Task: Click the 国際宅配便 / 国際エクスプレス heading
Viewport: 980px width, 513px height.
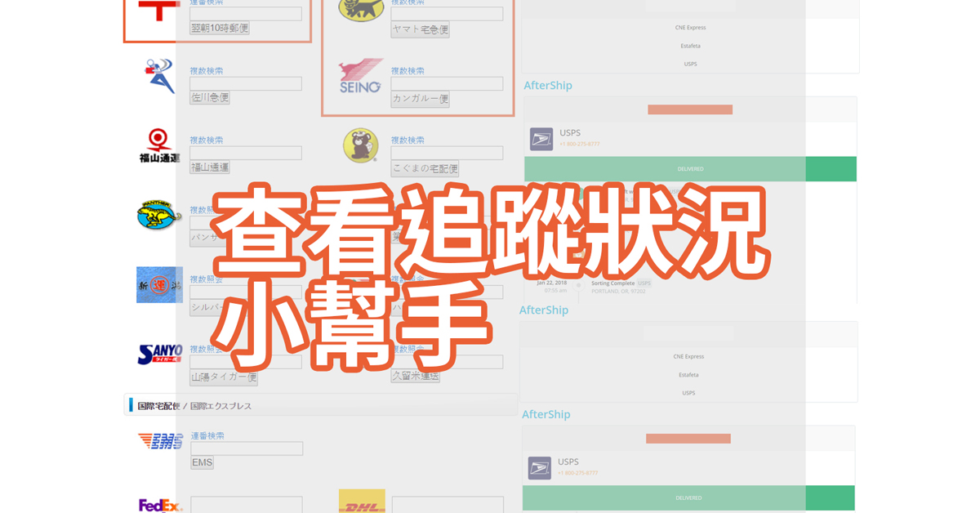Action: click(x=194, y=405)
